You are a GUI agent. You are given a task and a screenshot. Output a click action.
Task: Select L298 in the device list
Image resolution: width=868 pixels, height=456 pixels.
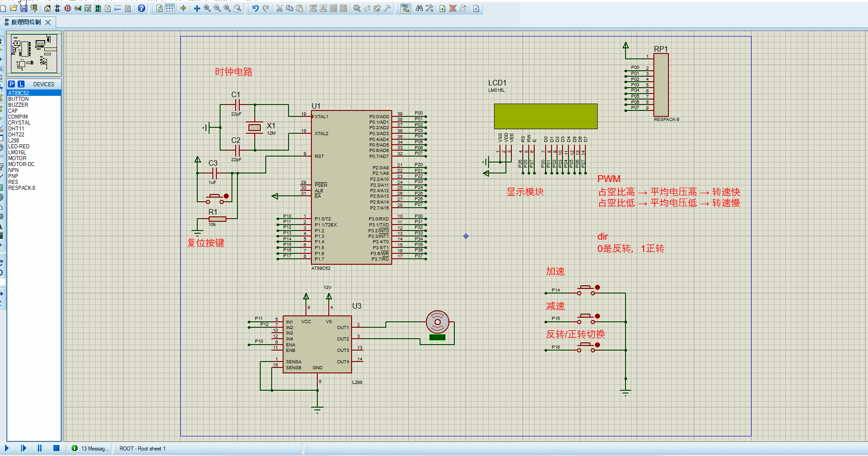34,140
